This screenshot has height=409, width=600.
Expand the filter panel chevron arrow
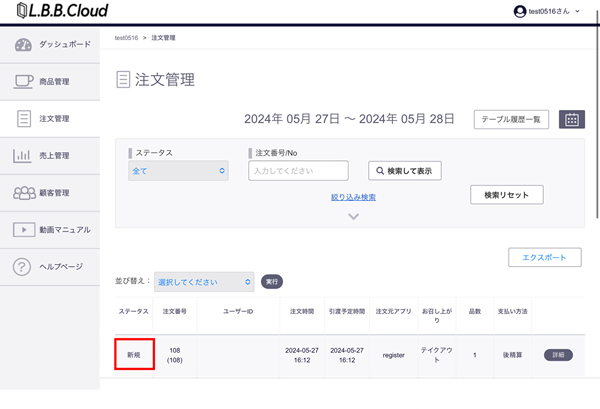click(x=353, y=216)
